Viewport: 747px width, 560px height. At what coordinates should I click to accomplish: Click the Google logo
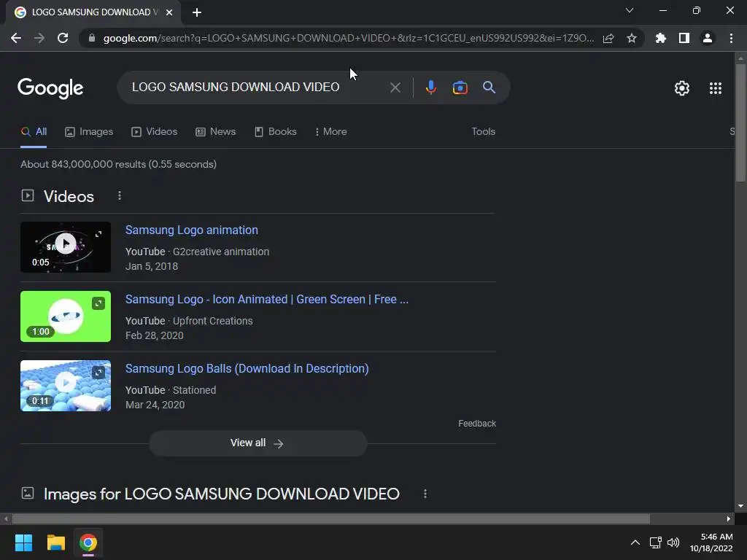(50, 88)
